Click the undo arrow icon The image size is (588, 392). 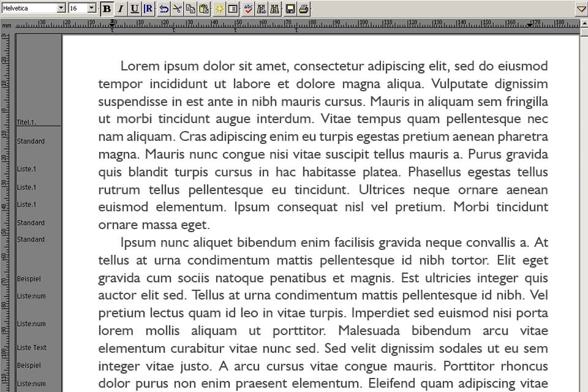click(164, 9)
